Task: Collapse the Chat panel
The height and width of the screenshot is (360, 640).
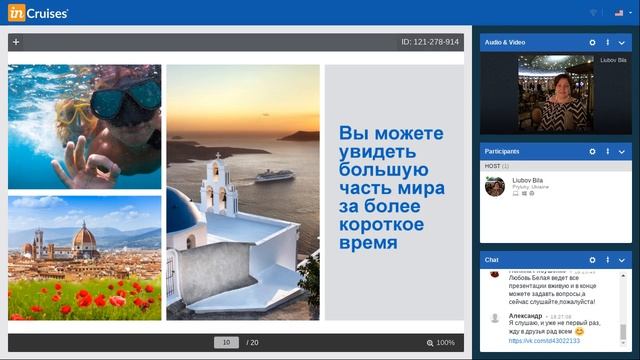Action: [x=622, y=260]
